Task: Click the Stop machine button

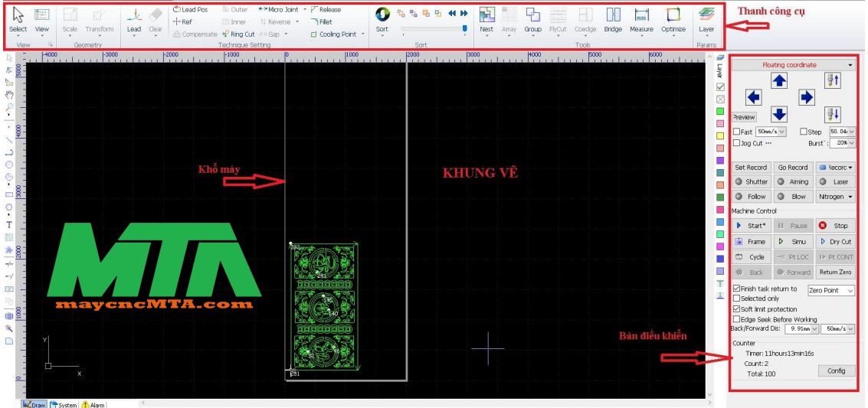Action: (834, 226)
